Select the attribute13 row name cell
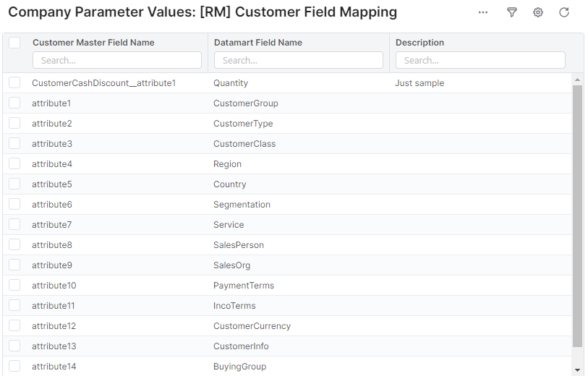 [54, 346]
